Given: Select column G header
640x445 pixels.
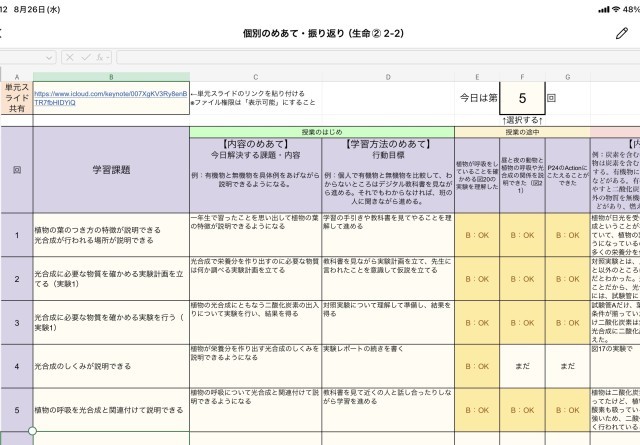Looking at the screenshot, I should coord(567,77).
